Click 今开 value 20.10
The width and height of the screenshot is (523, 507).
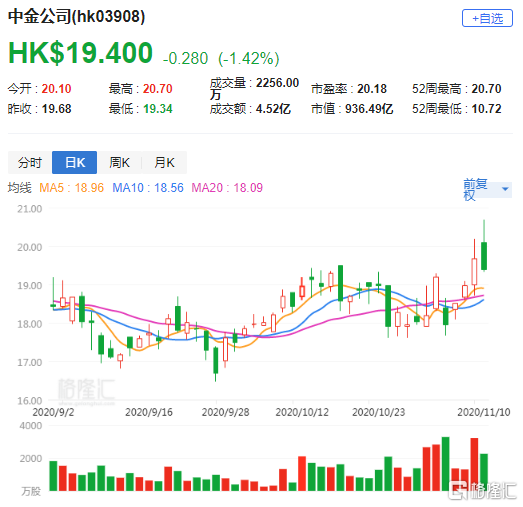click(x=56, y=89)
